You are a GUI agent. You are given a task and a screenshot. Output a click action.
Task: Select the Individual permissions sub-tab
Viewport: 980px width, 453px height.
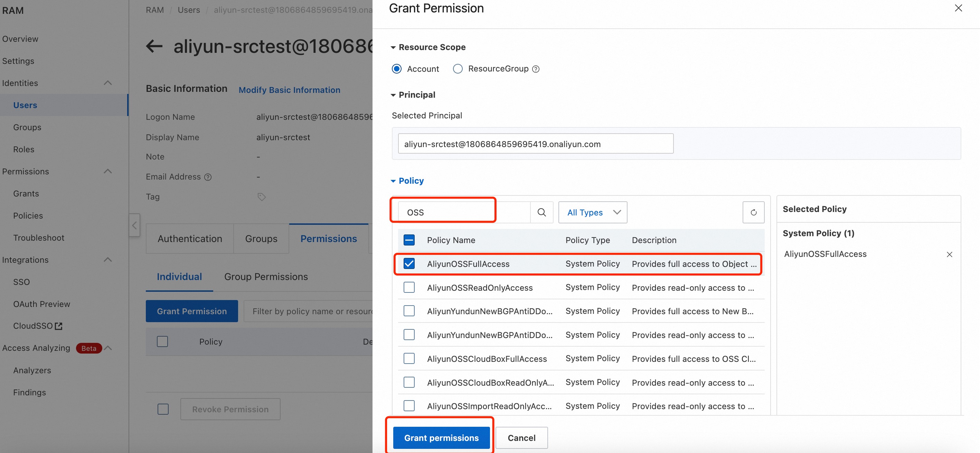coord(179,277)
